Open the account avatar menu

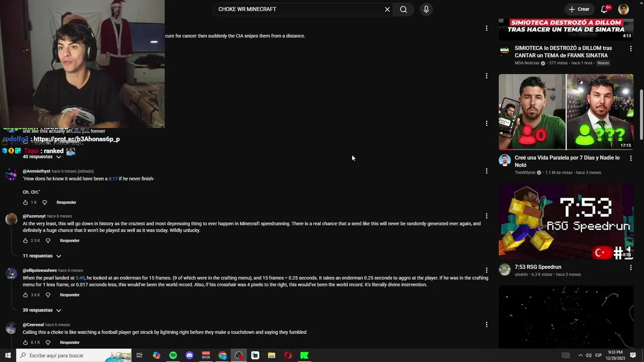623,9
